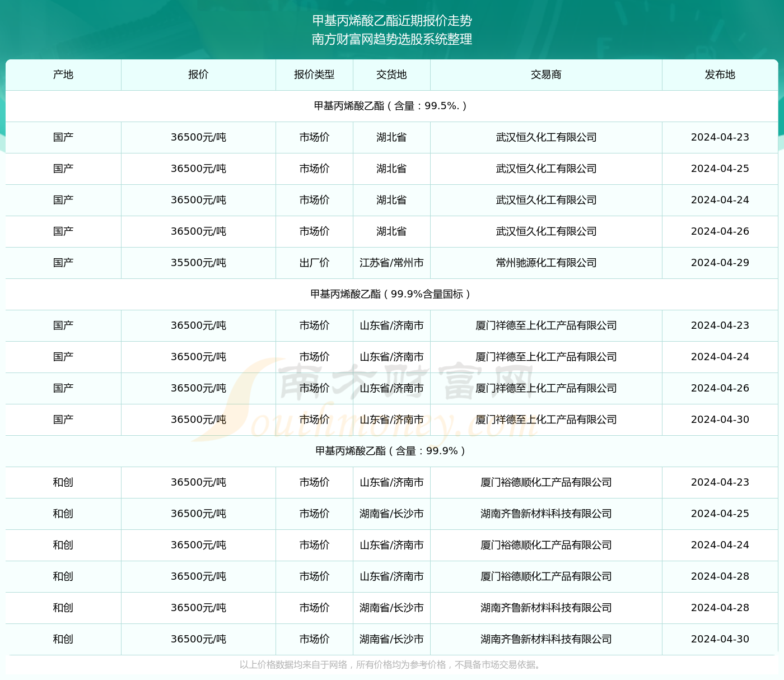Select section heading 含量：99.9%
This screenshot has height=680, width=784.
coord(392,451)
